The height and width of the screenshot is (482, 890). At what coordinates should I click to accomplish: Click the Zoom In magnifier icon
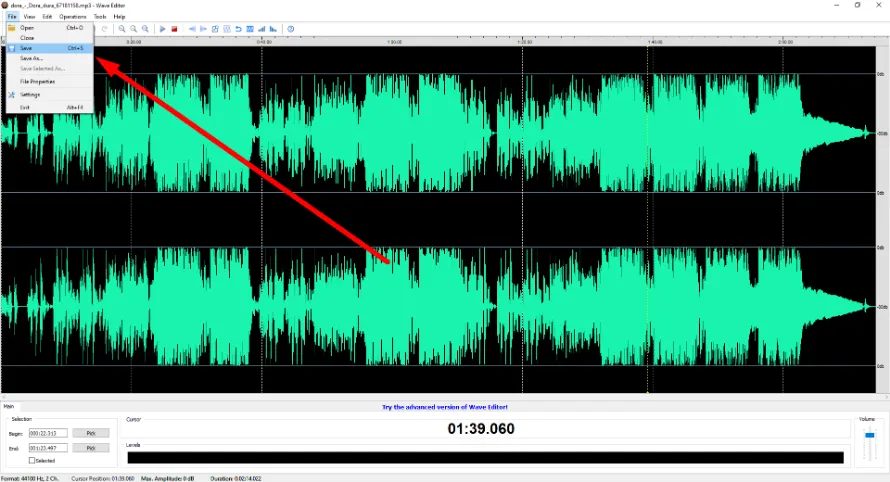[x=121, y=29]
